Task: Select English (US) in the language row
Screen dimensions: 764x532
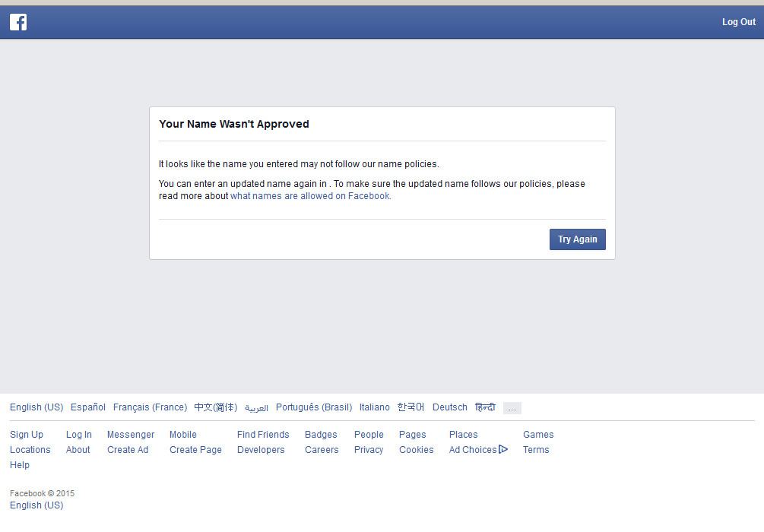Action: 36,407
